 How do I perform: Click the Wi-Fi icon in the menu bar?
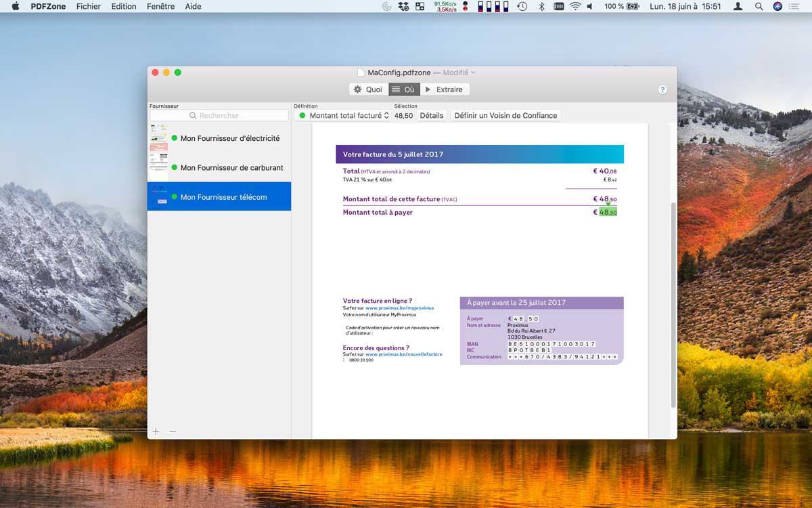pyautogui.click(x=575, y=6)
